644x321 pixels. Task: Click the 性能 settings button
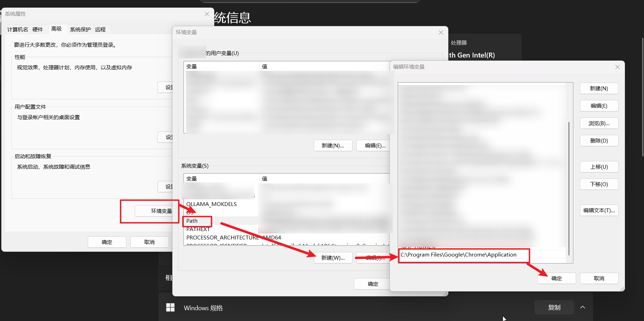pyautogui.click(x=165, y=87)
